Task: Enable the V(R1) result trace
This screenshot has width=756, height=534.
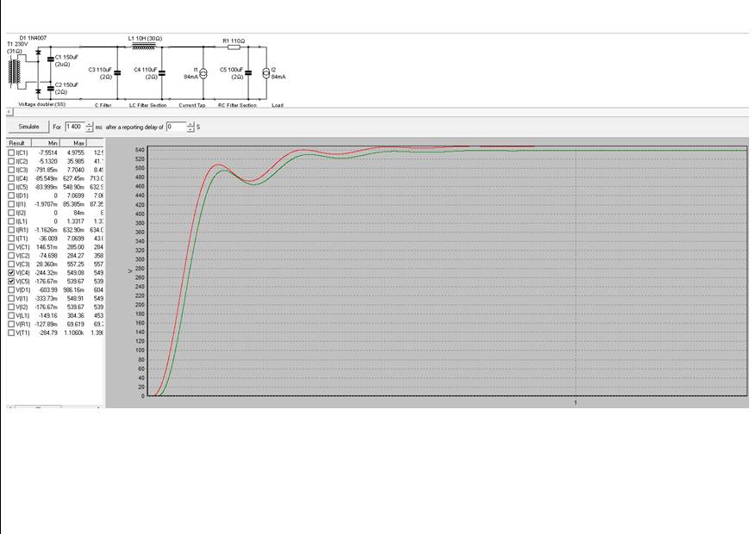Action: tap(11, 324)
